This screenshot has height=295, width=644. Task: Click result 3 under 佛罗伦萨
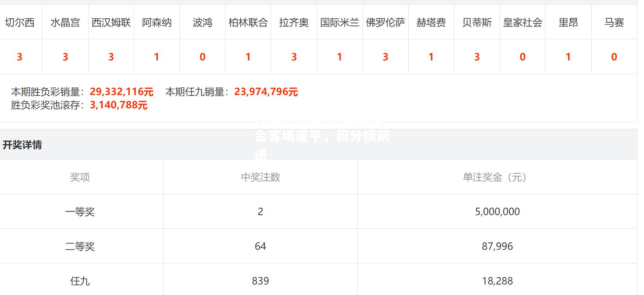point(385,57)
